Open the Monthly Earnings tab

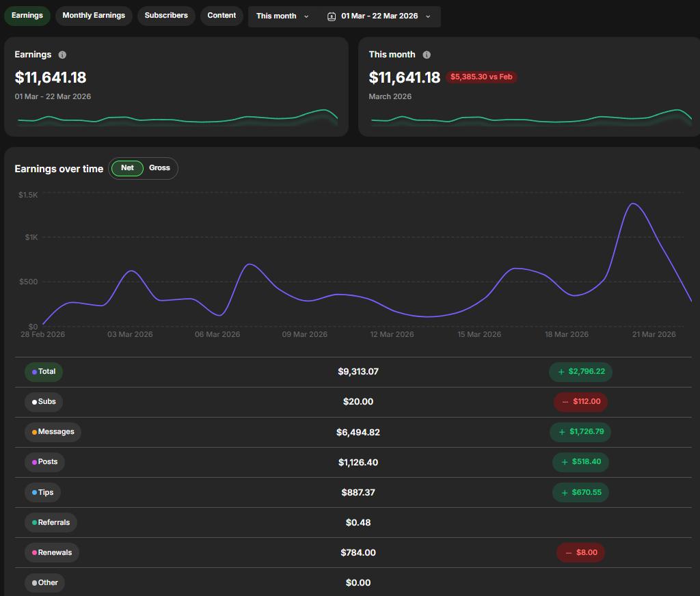click(94, 16)
